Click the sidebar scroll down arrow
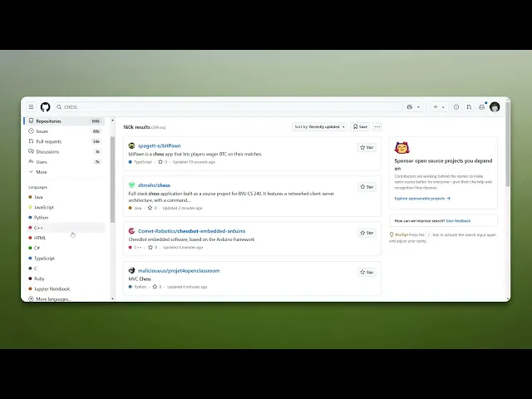Screen dimensions: 532x399 click(x=113, y=298)
